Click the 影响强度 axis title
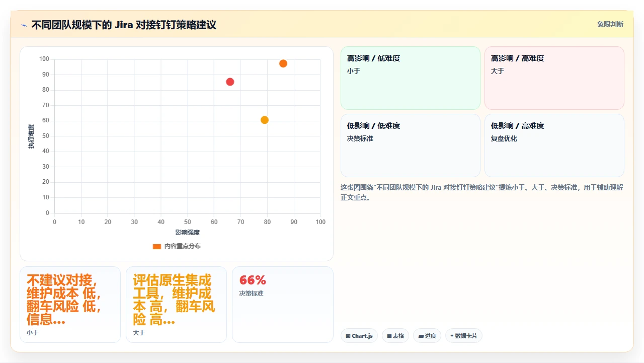This screenshot has height=363, width=644. click(188, 232)
